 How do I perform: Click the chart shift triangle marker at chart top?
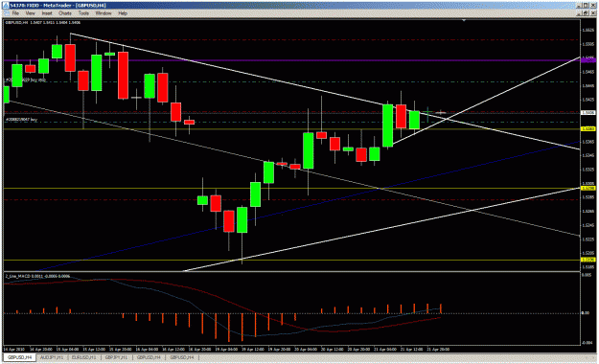pyautogui.click(x=464, y=20)
